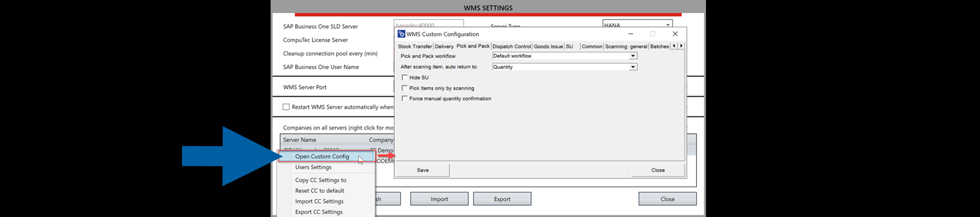Open the Batches tab
Image resolution: width=980 pixels, height=217 pixels.
click(x=659, y=47)
